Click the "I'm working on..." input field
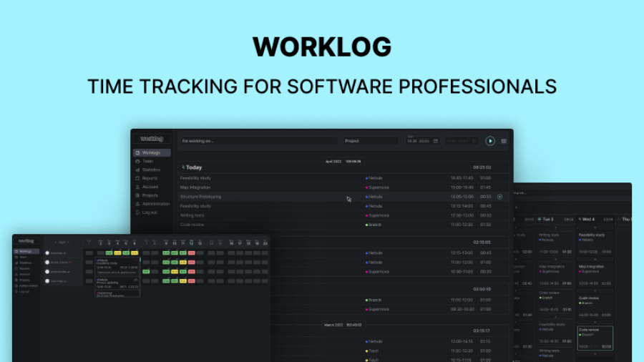Viewport: 644px width, 362px height. 258,141
